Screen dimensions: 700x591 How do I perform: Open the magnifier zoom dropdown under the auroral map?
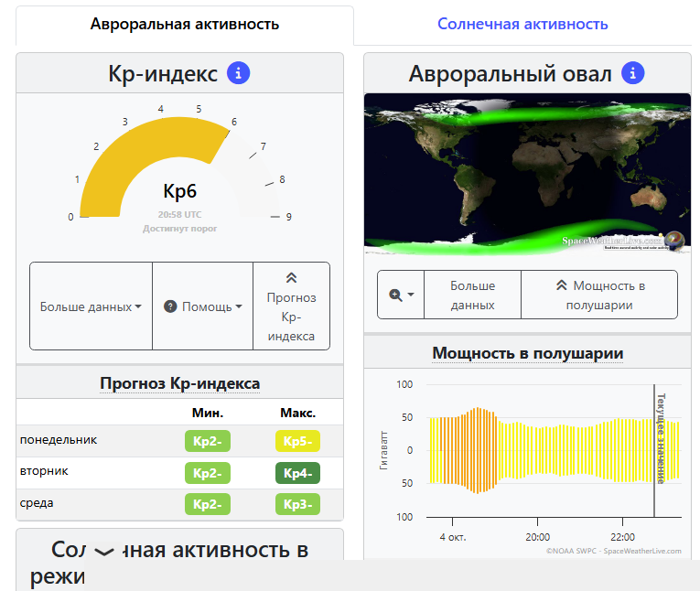pyautogui.click(x=401, y=295)
